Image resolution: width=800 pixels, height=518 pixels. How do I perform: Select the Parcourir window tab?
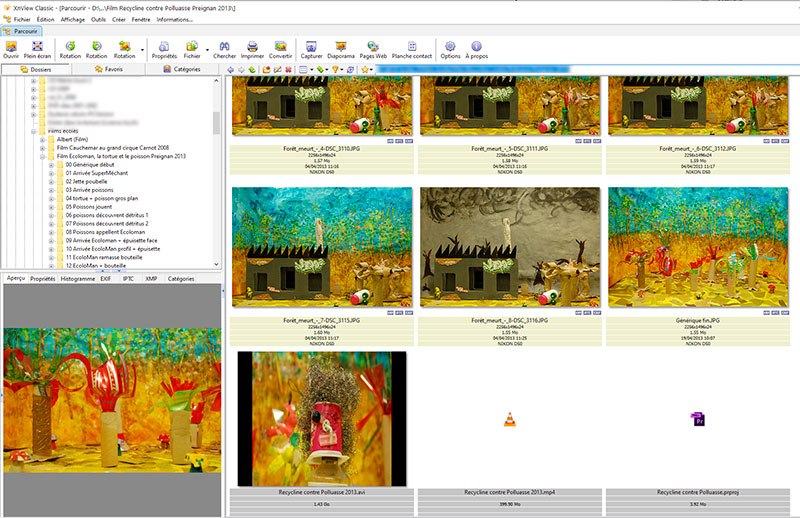(21, 31)
